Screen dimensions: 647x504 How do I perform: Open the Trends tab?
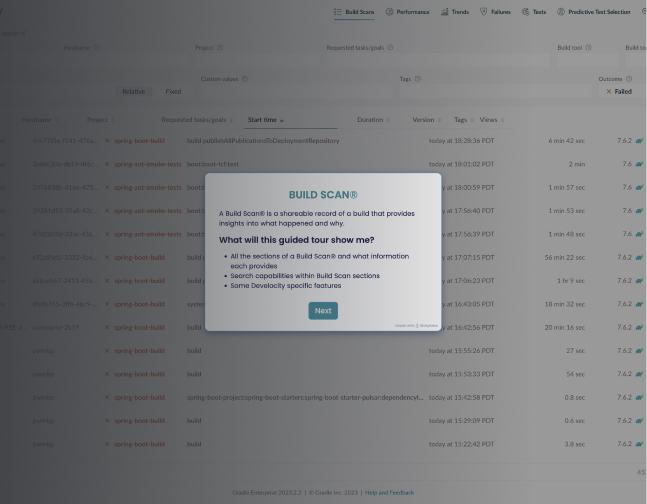pyautogui.click(x=455, y=12)
